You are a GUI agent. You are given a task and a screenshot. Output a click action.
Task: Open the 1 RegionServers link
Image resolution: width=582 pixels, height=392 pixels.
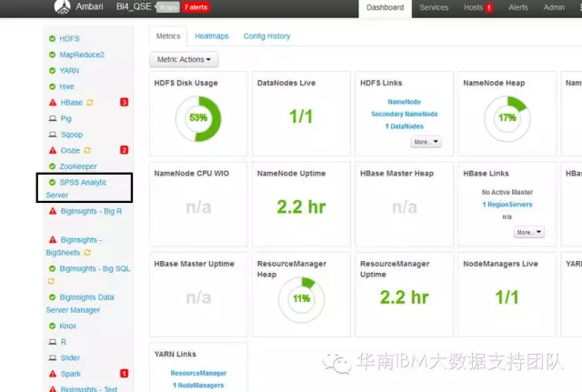pyautogui.click(x=507, y=205)
